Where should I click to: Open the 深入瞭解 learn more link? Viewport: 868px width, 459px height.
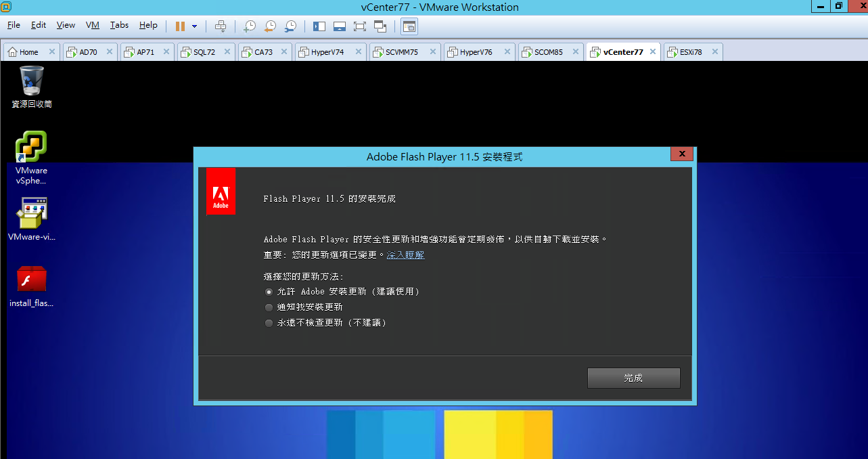click(x=405, y=255)
